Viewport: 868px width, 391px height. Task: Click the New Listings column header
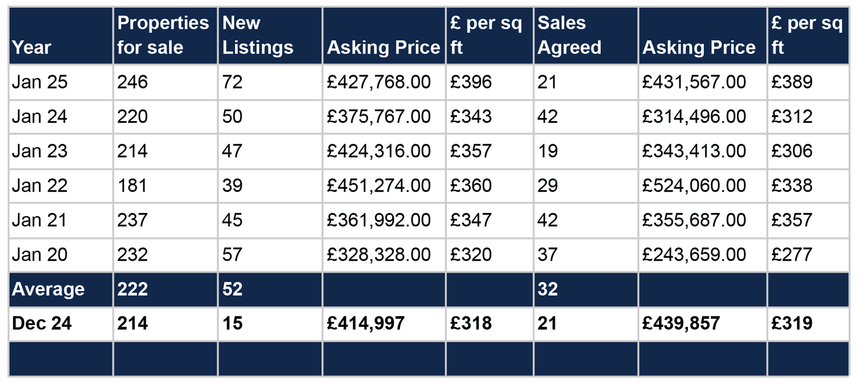(x=258, y=35)
